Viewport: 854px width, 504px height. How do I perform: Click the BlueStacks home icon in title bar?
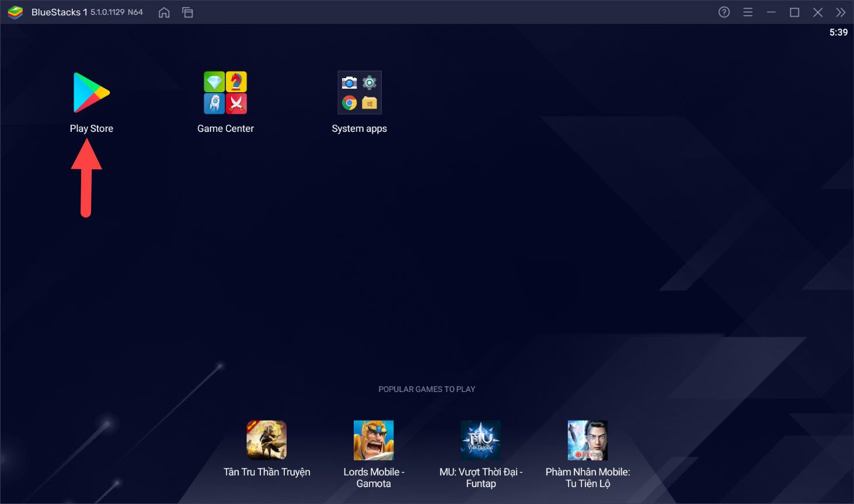point(164,12)
